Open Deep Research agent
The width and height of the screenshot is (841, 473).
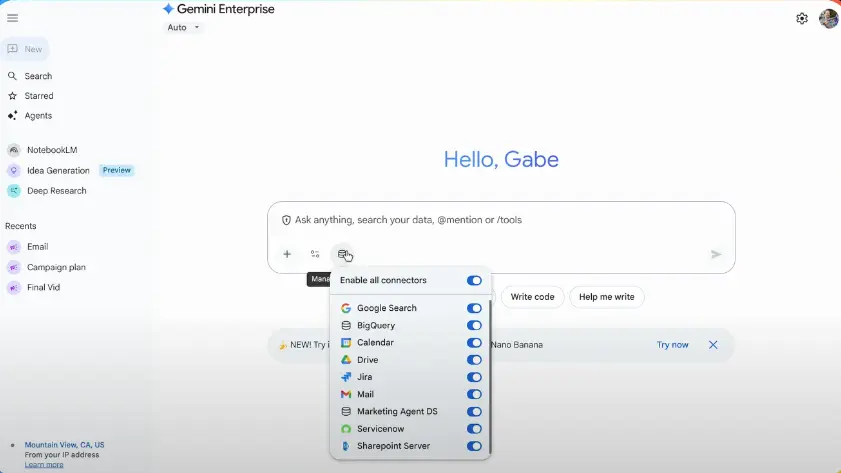[56, 191]
